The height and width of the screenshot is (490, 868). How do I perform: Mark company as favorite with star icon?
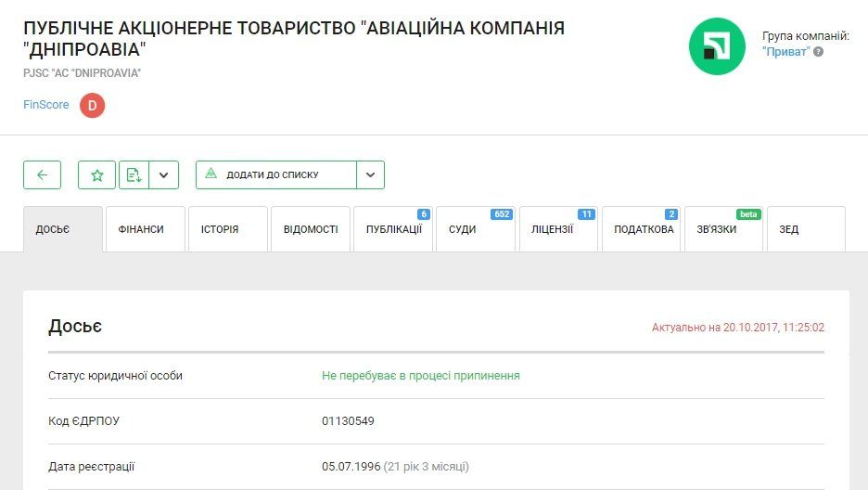pyautogui.click(x=96, y=174)
